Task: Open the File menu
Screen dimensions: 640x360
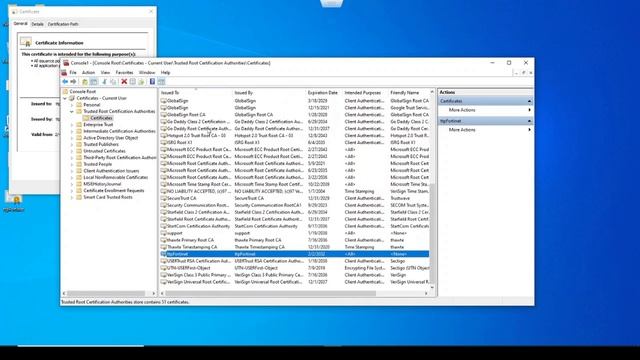Action: (x=73, y=73)
